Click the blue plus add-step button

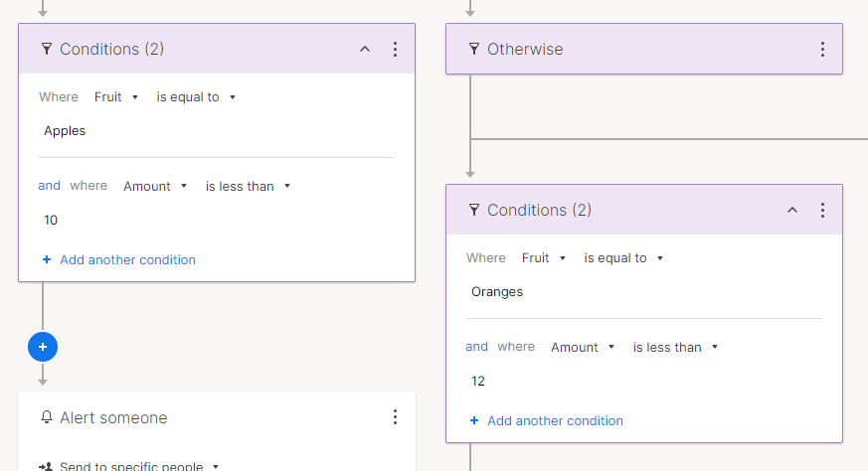pyautogui.click(x=43, y=347)
